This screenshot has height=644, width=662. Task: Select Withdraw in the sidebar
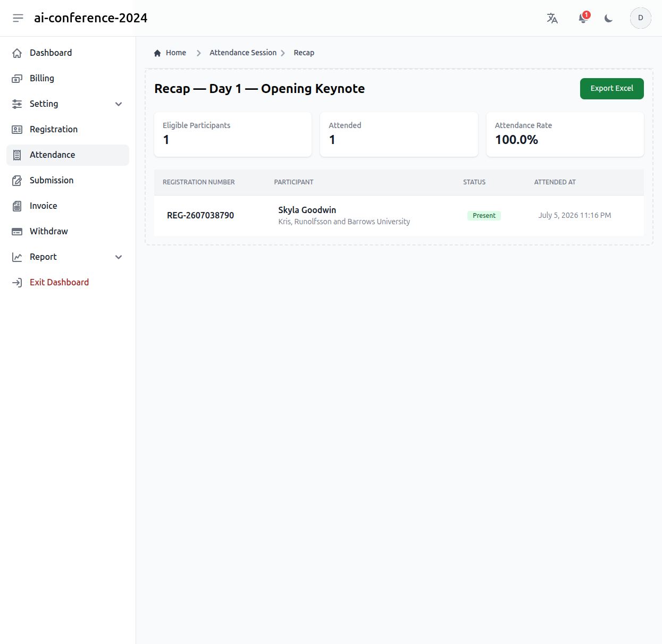pos(68,232)
